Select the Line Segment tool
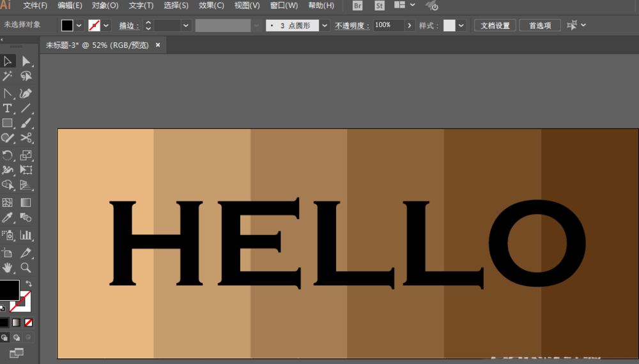639x364 pixels. pos(26,108)
